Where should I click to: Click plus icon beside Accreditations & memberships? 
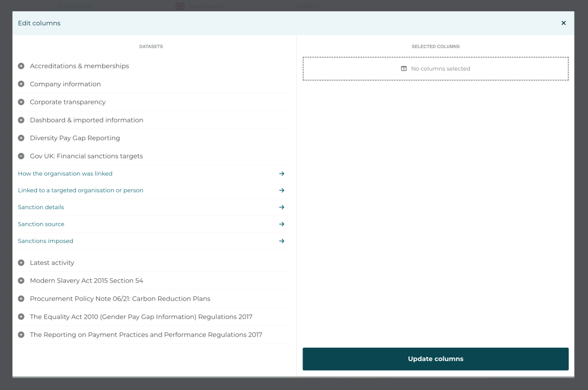21,66
